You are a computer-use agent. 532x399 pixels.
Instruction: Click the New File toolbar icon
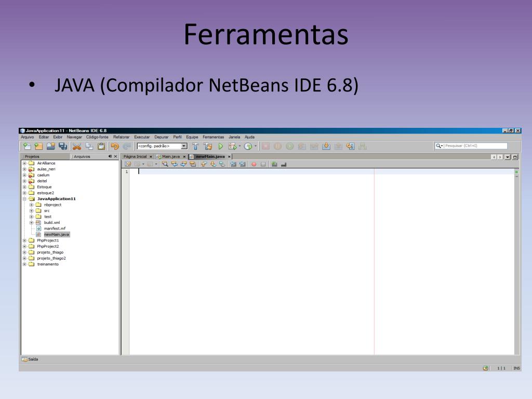pyautogui.click(x=27, y=146)
